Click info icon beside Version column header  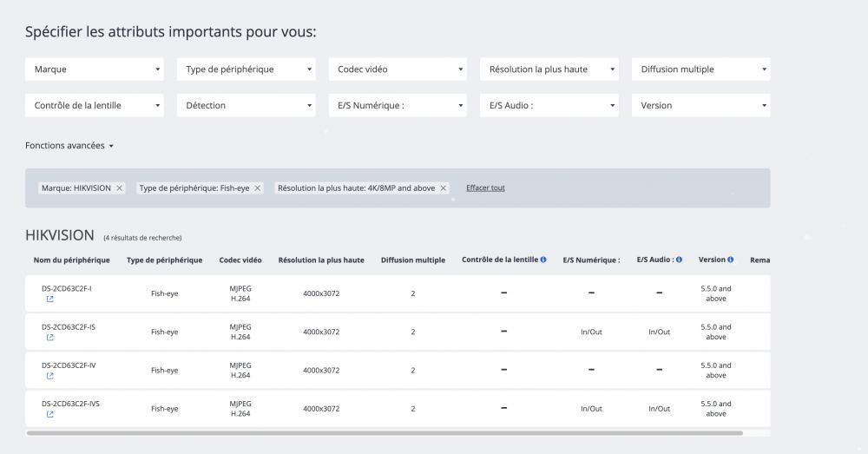(x=731, y=260)
